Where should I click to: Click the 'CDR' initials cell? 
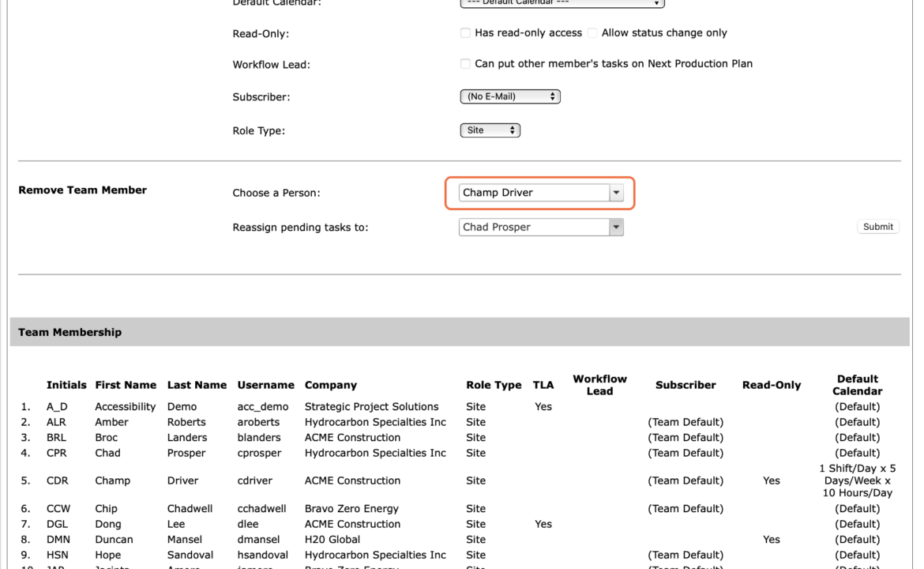(57, 480)
